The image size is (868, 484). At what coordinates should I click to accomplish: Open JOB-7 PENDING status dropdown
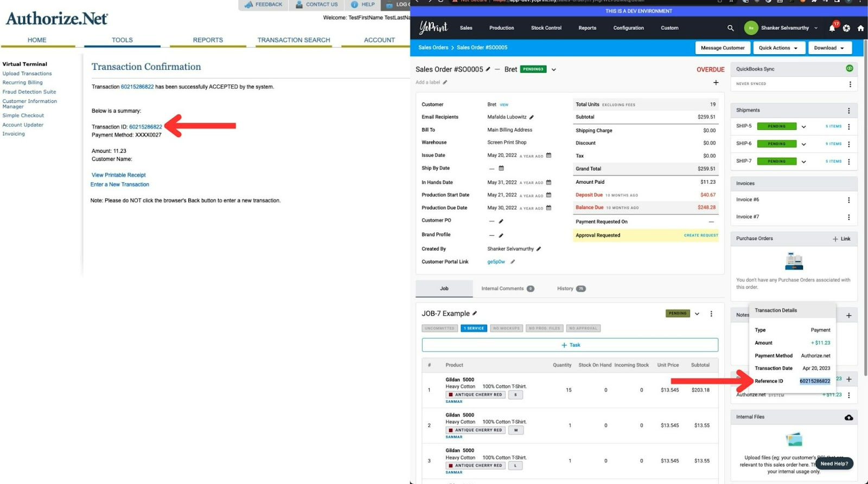click(x=697, y=314)
